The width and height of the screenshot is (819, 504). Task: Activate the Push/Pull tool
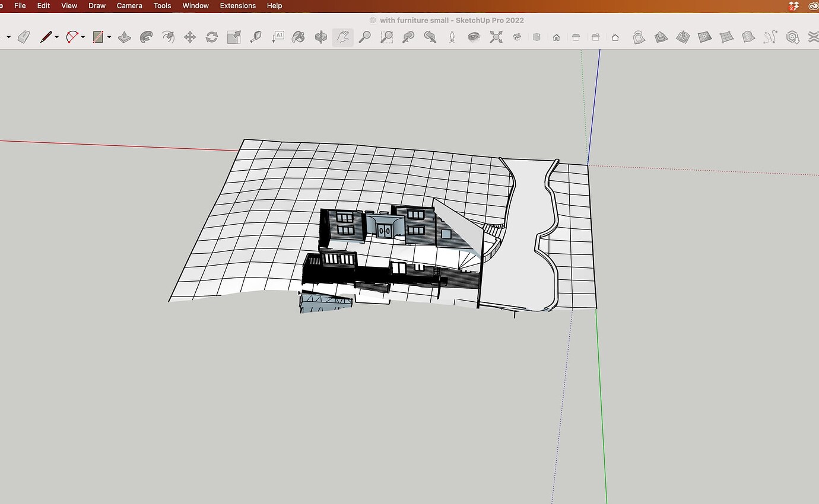click(x=125, y=37)
